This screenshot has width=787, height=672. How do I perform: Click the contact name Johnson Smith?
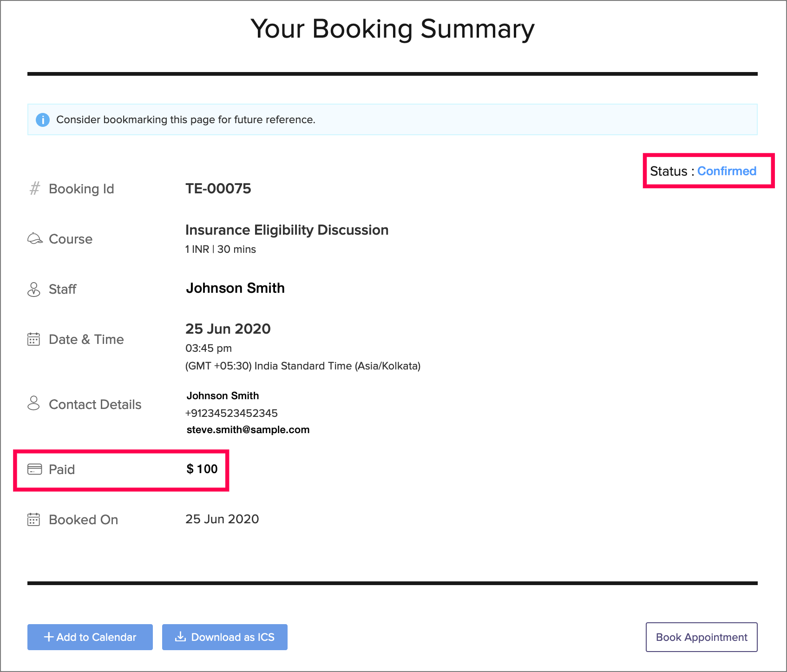[223, 395]
